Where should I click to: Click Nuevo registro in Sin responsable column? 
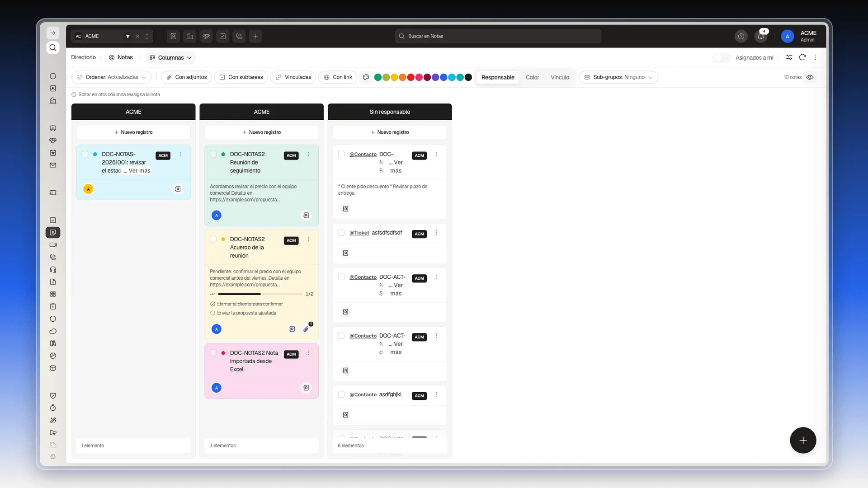click(x=390, y=132)
